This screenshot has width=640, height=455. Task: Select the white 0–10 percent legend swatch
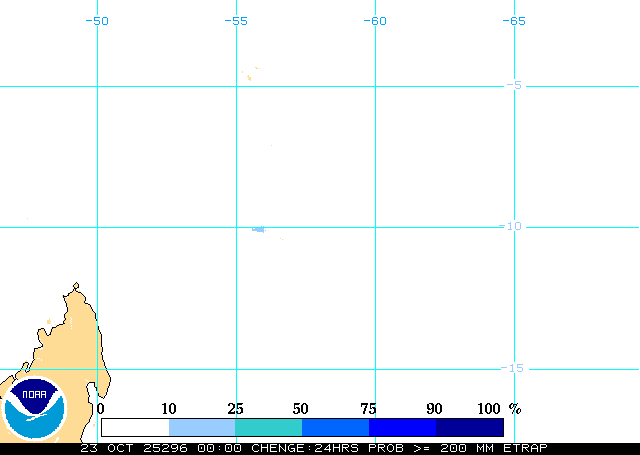tap(135, 427)
